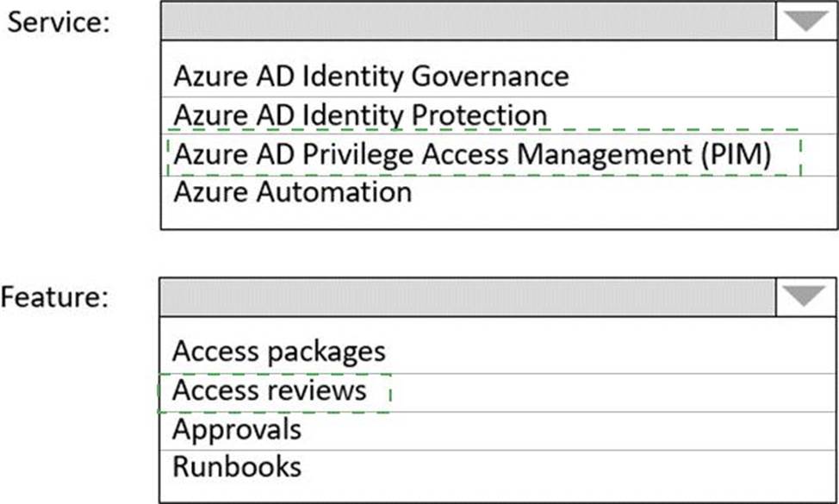Click blank space below Azure Automation
The height and width of the screenshot is (504, 839).
tap(497, 218)
